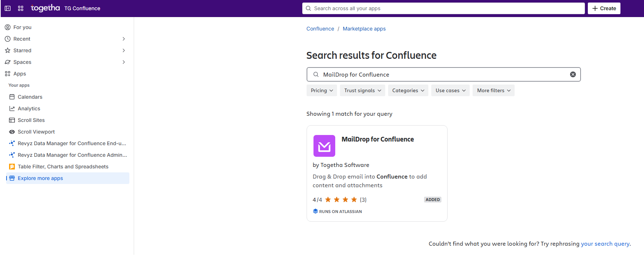Screen dimensions: 644x266
Task: Clear the MailDrop search query with the X icon
Action: coord(573,74)
